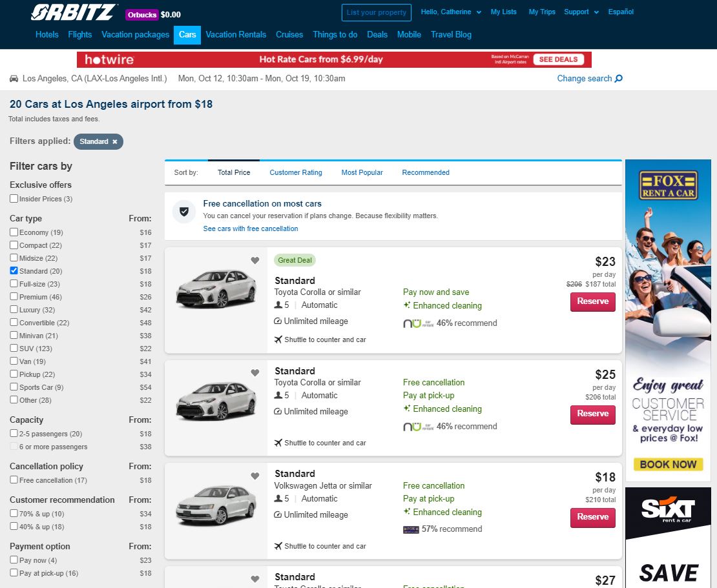This screenshot has height=588, width=717.
Task: Reserve the $18 Volkswagen Jetta
Action: 592,517
